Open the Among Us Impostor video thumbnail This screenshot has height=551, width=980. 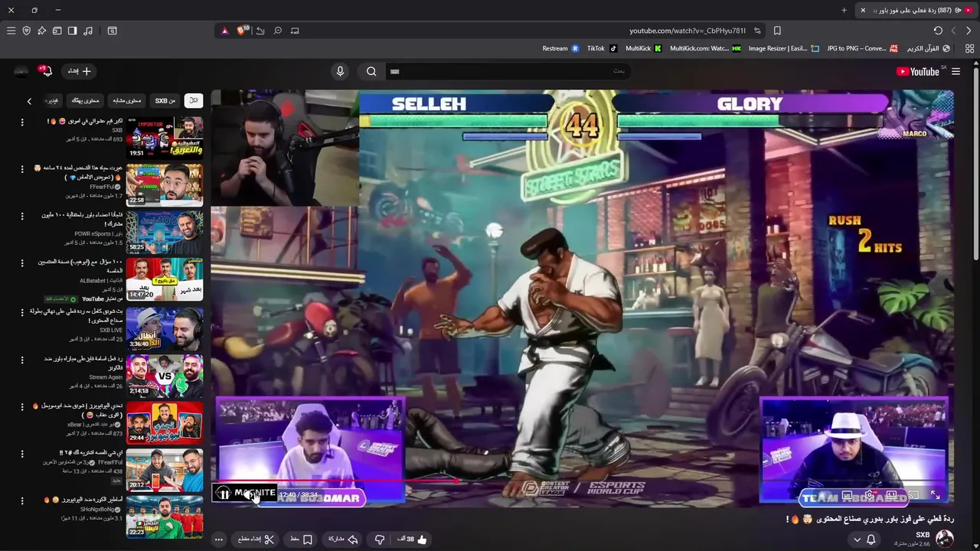(x=165, y=138)
